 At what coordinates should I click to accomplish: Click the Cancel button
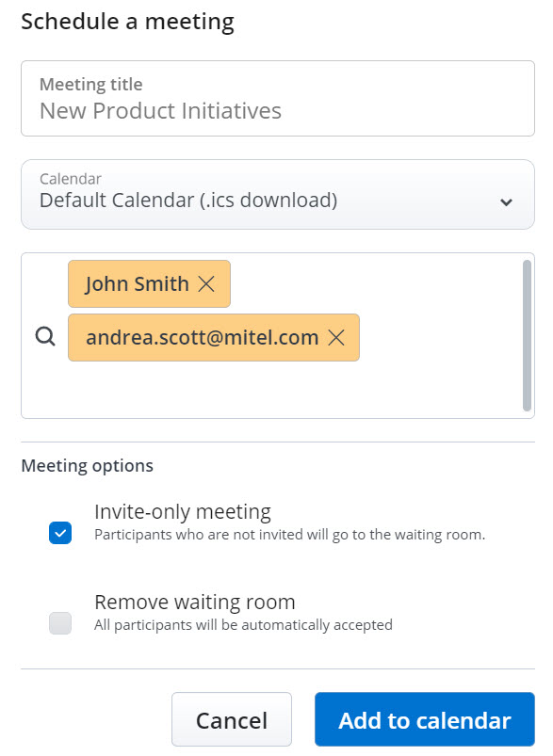[232, 720]
